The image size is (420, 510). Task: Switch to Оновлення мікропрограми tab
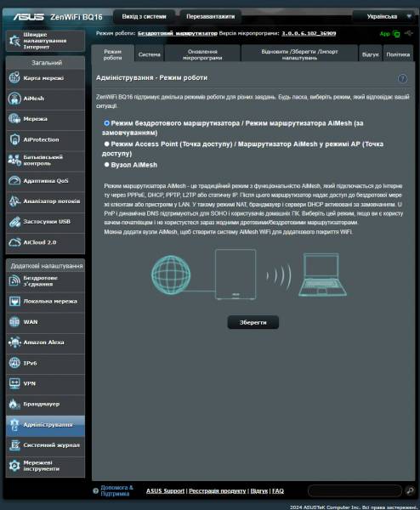click(x=202, y=54)
